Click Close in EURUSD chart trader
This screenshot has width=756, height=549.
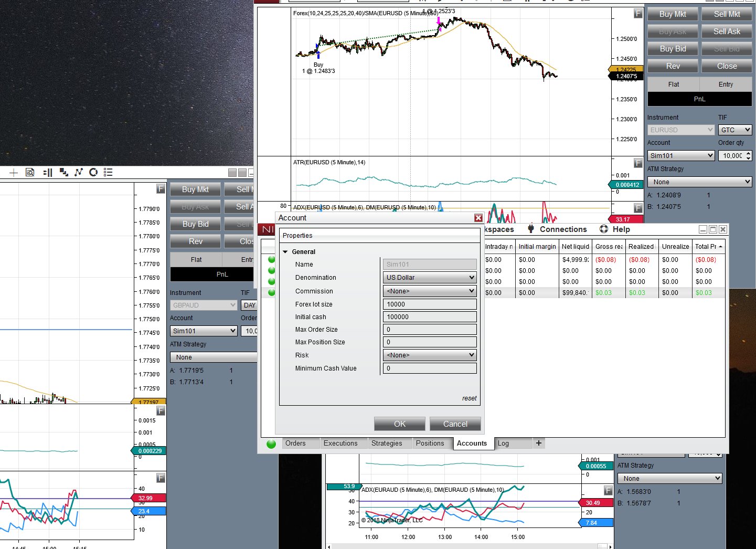click(727, 66)
